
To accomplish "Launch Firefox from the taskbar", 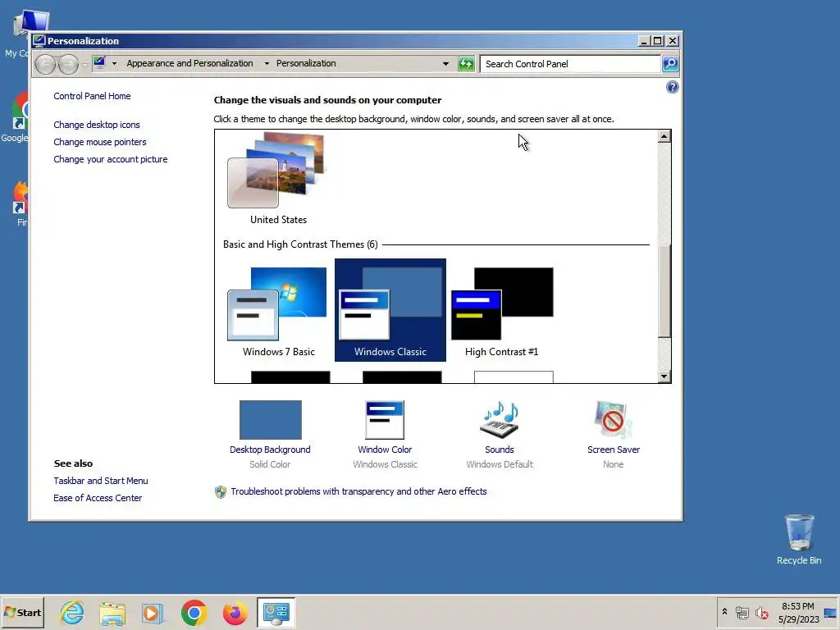I will 235,613.
